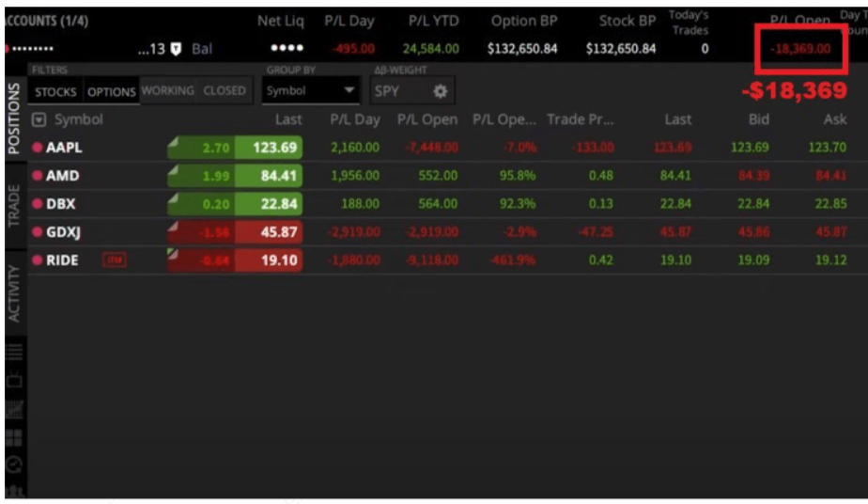Image resolution: width=868 pixels, height=504 pixels.
Task: Open delta beta-weight settings gear
Action: coord(440,91)
